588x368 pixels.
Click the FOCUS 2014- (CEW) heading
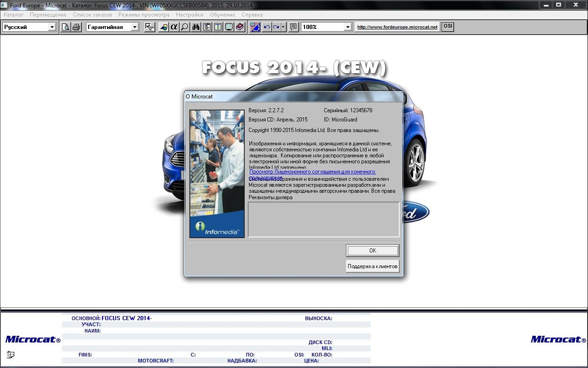click(x=294, y=68)
